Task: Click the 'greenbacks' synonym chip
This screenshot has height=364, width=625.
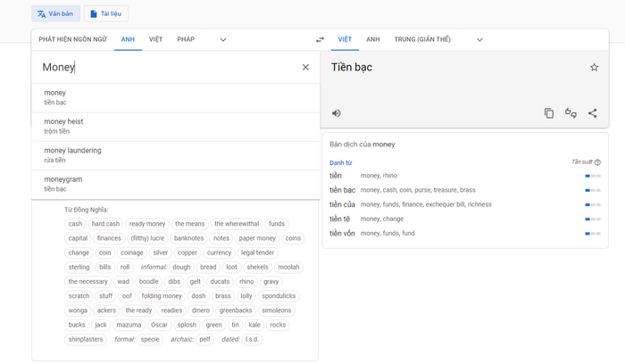Action: tap(236, 310)
